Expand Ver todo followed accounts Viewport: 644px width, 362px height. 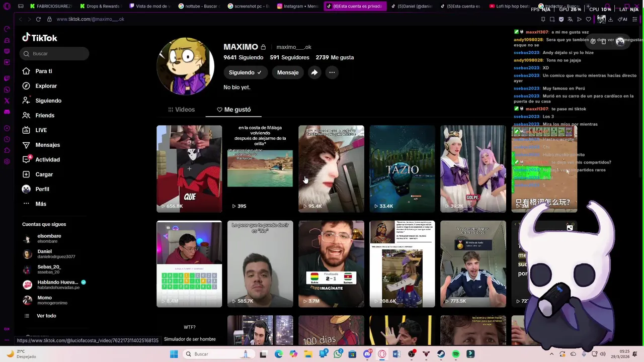[40, 316]
